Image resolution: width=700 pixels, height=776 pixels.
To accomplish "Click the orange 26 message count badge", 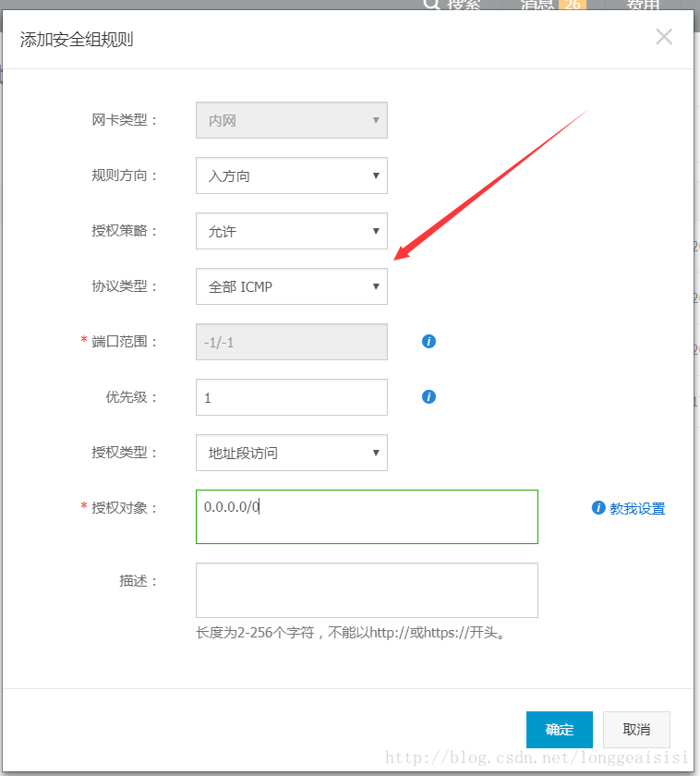I will click(573, 5).
